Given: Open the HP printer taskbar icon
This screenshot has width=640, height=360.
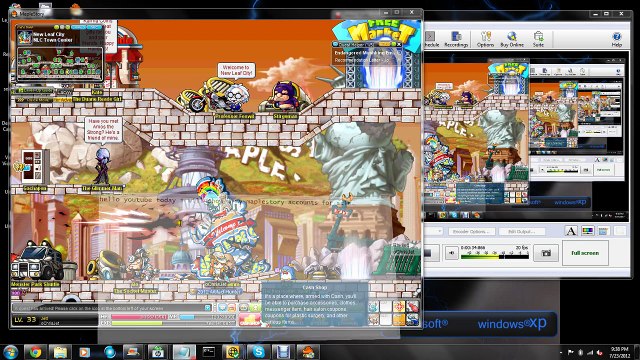Looking at the screenshot, I should 158,352.
